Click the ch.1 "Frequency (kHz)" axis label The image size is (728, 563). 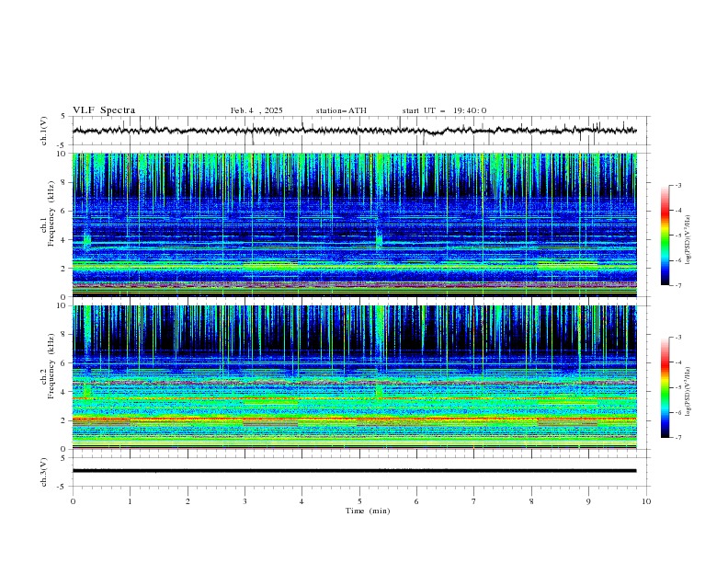(x=51, y=213)
